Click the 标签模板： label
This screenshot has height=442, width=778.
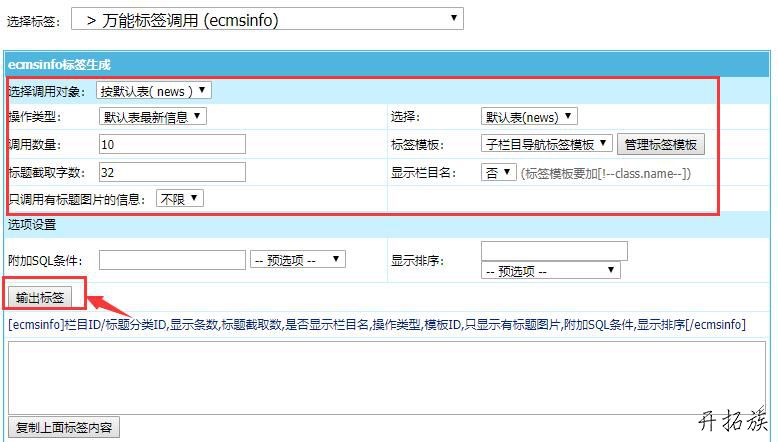click(x=417, y=144)
